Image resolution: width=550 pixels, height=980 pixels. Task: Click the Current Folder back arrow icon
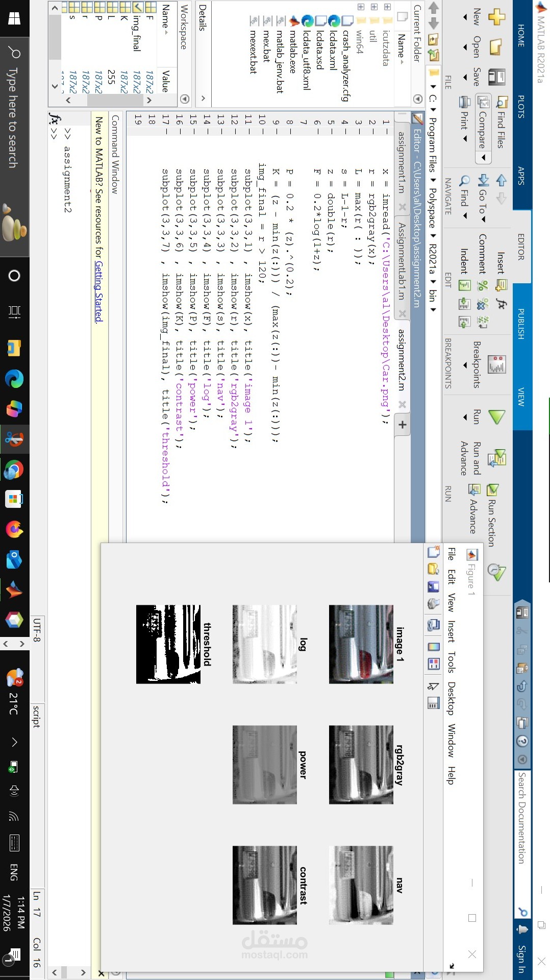433,7
